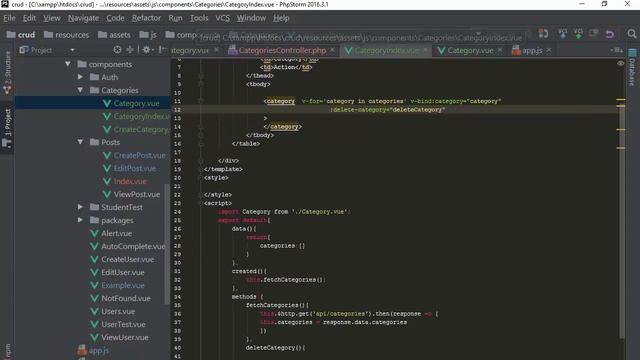Select CreateCategory file in project tree

pos(136,129)
